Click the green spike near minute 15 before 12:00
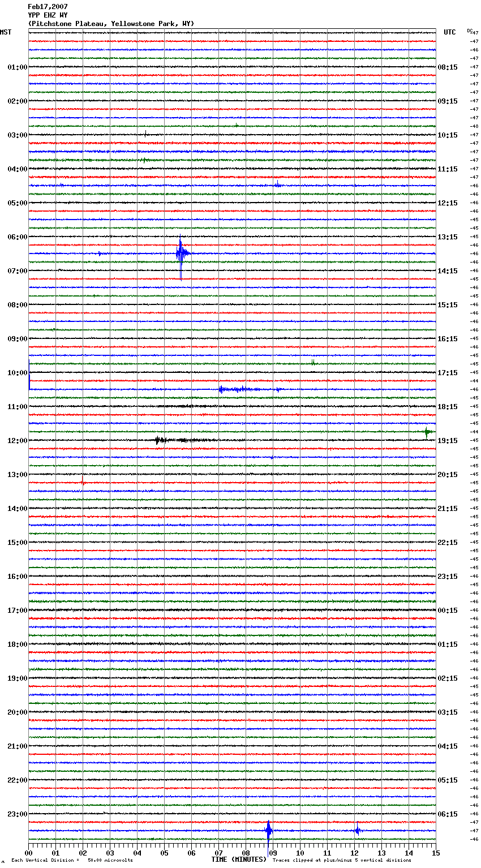This screenshot has height=868, width=481. coord(428,432)
